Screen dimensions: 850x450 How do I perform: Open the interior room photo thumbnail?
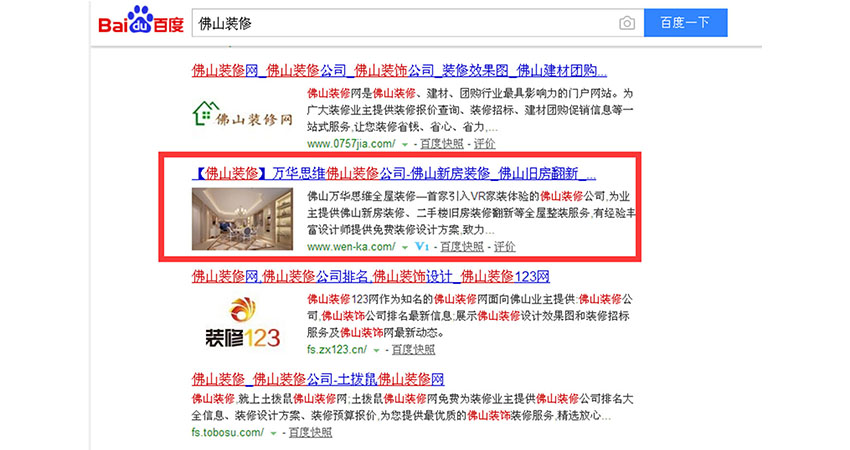[242, 219]
